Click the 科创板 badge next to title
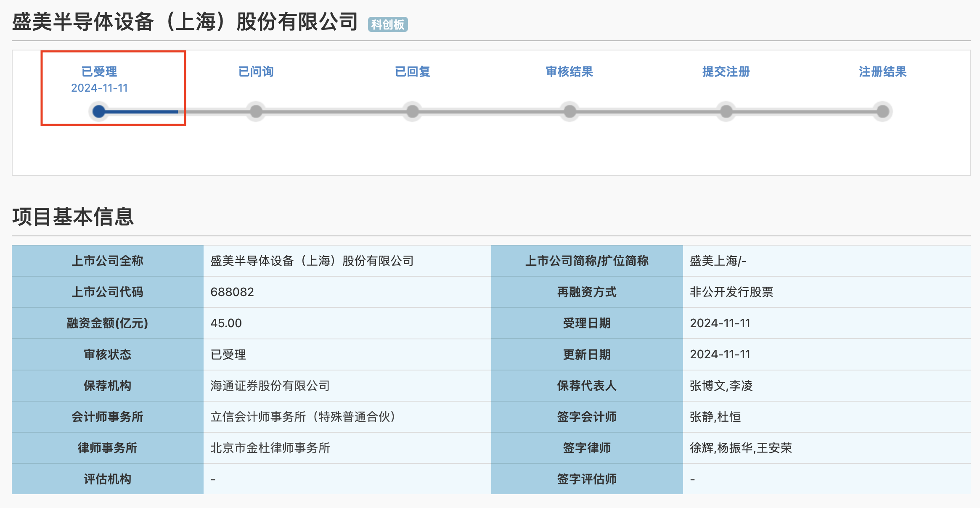The image size is (980, 508). click(x=388, y=24)
